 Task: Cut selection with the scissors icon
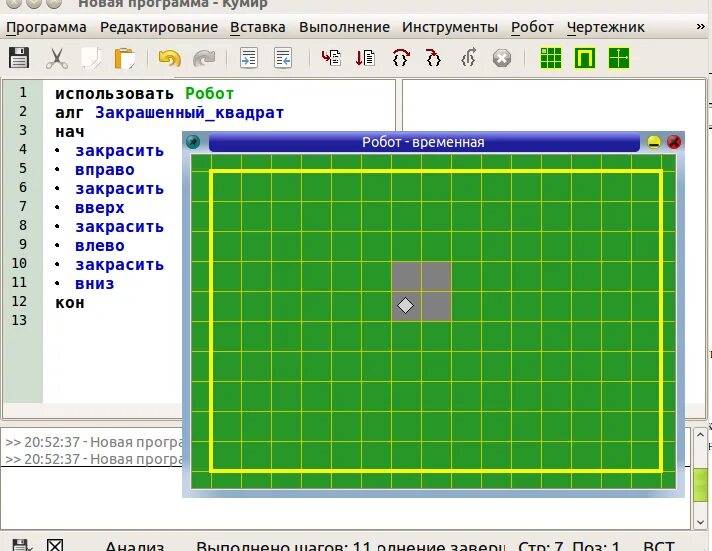[x=57, y=59]
